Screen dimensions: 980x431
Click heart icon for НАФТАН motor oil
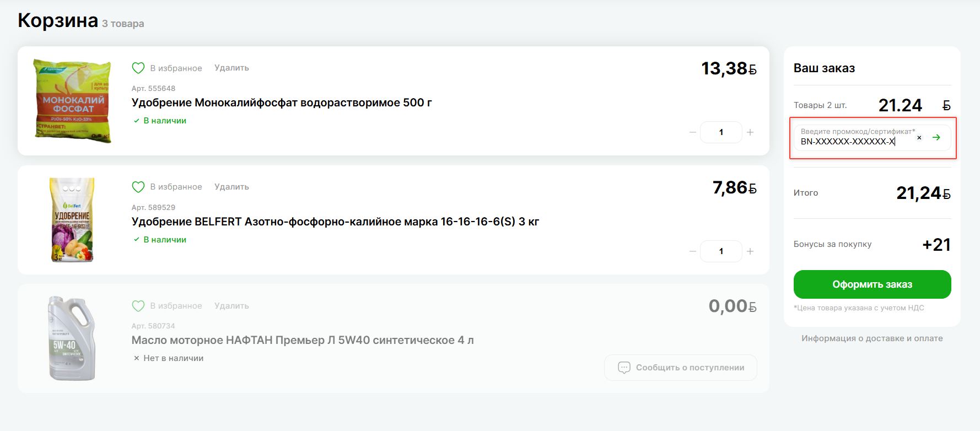tap(138, 306)
